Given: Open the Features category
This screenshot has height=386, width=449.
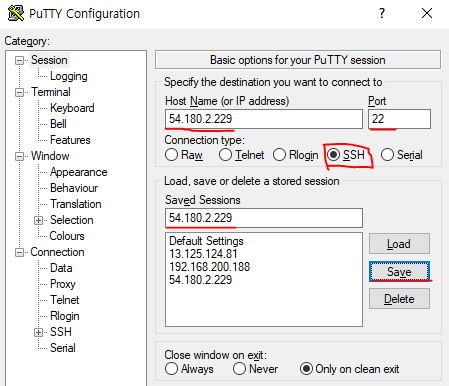Looking at the screenshot, I should [x=70, y=140].
